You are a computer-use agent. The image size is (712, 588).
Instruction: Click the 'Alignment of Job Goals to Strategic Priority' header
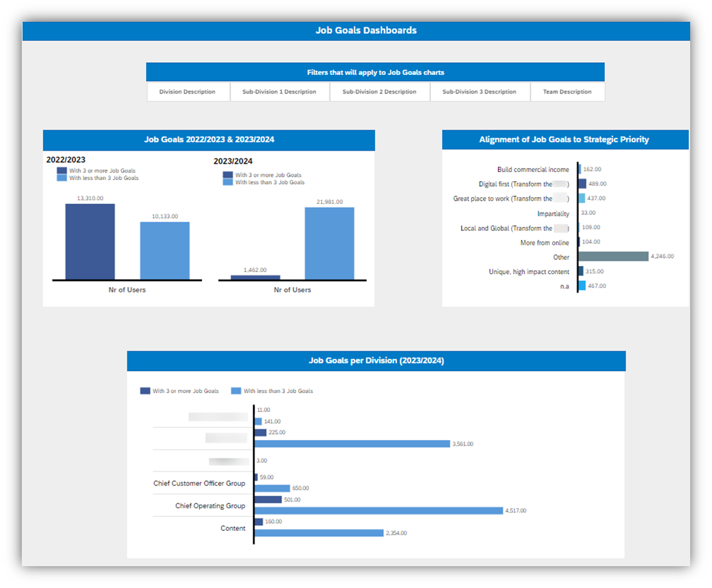tap(564, 139)
